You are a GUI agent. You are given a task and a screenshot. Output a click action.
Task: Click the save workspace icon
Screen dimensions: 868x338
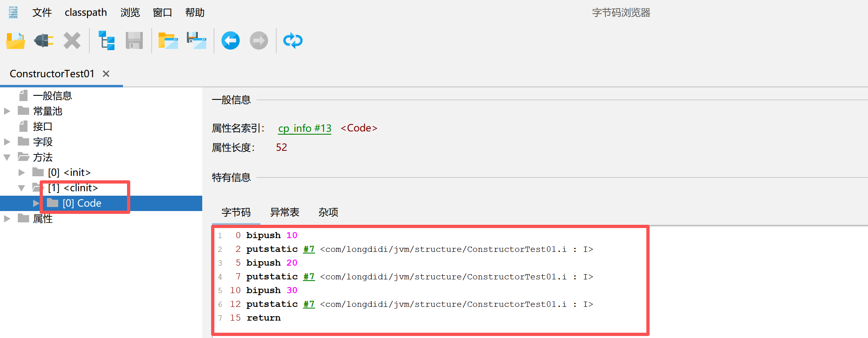(197, 40)
